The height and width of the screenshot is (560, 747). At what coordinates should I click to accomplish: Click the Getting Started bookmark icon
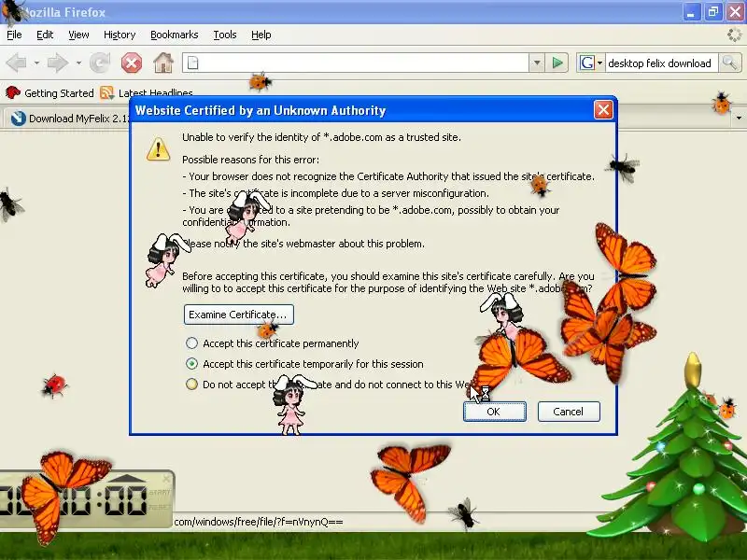point(13,92)
